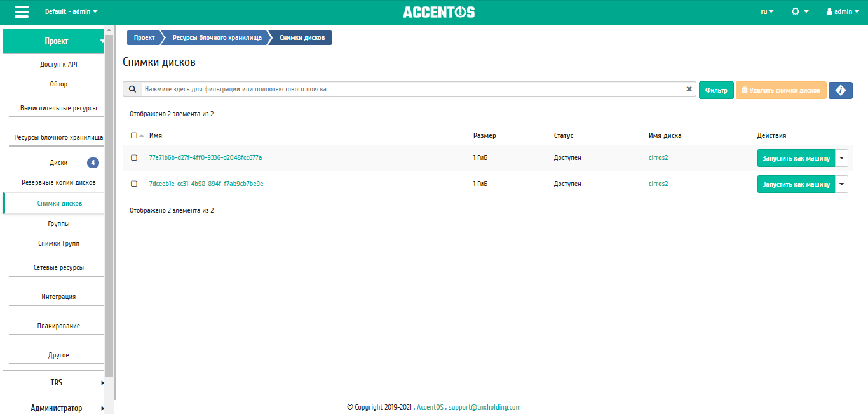
Task: Expand actions dropdown for first snapshot
Action: point(841,158)
